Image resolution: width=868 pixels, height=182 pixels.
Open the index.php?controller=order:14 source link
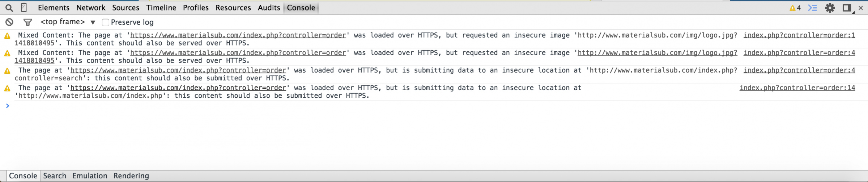pos(797,88)
